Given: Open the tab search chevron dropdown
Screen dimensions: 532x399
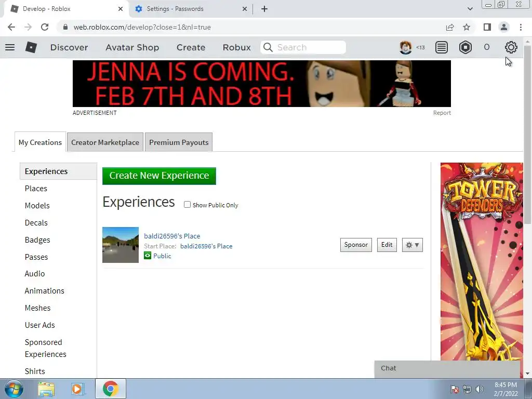Looking at the screenshot, I should pyautogui.click(x=470, y=9).
